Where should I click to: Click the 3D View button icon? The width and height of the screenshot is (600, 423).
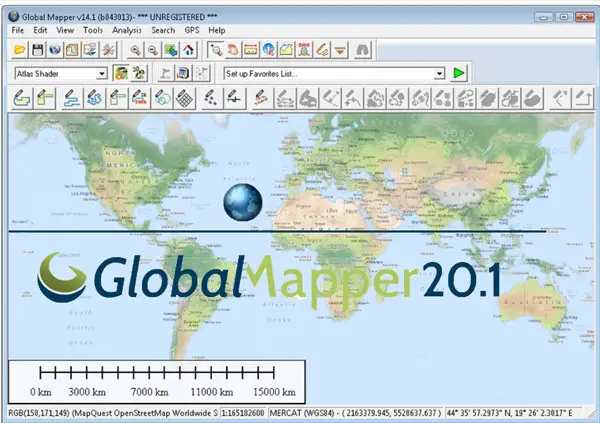(139, 73)
